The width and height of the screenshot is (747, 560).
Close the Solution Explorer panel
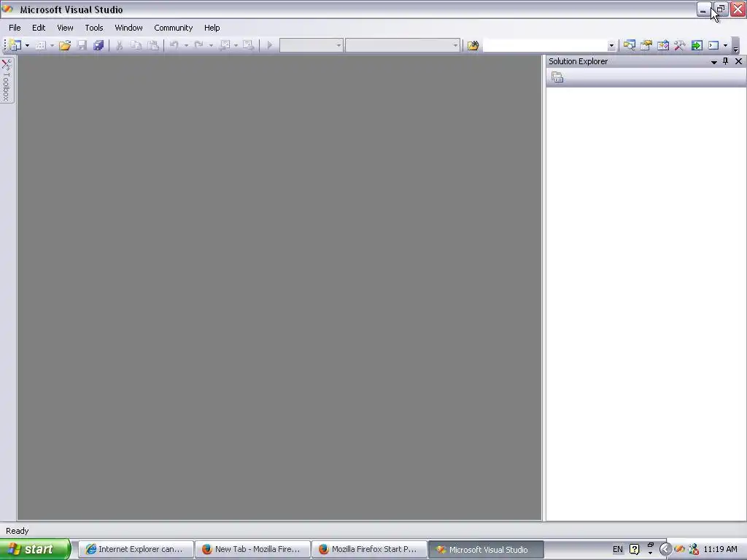tap(738, 61)
